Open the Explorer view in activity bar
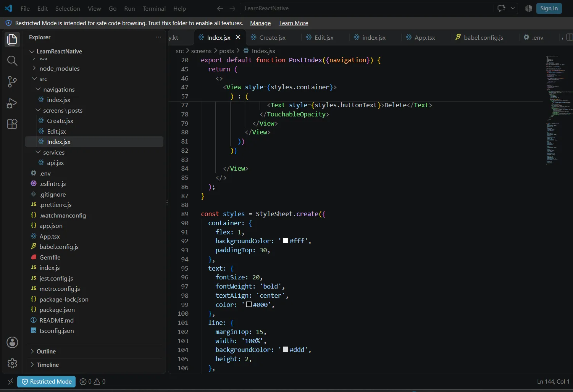 (x=12, y=39)
